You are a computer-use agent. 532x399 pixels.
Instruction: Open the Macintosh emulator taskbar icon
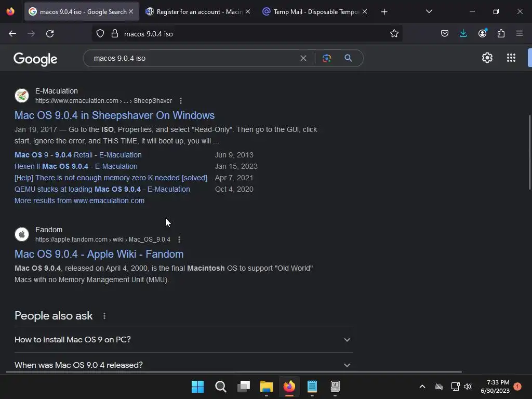(335, 386)
